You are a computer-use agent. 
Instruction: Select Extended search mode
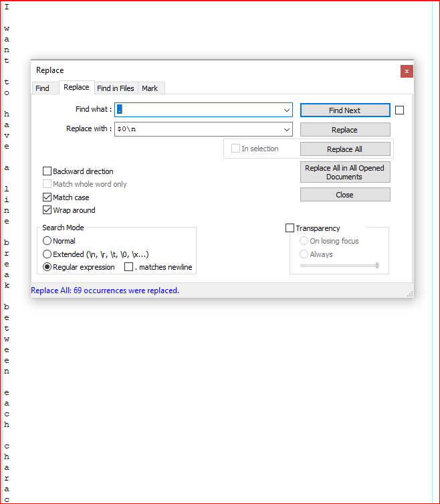47,254
